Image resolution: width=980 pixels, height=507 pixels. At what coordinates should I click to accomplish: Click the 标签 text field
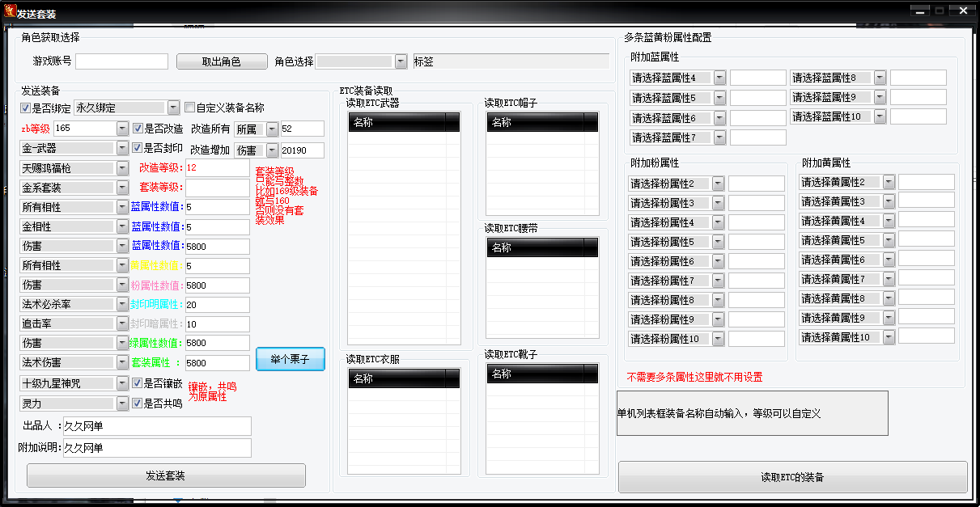pyautogui.click(x=511, y=61)
